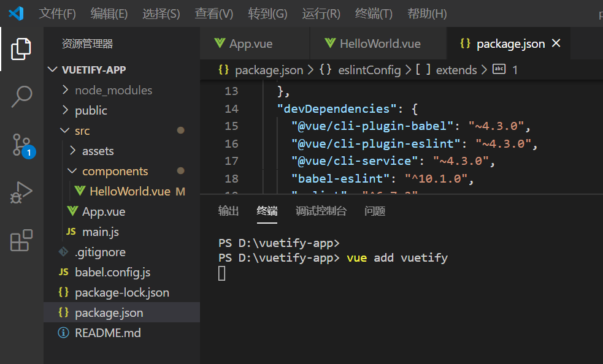Click the Vue icon on App.vue tab

[220, 43]
